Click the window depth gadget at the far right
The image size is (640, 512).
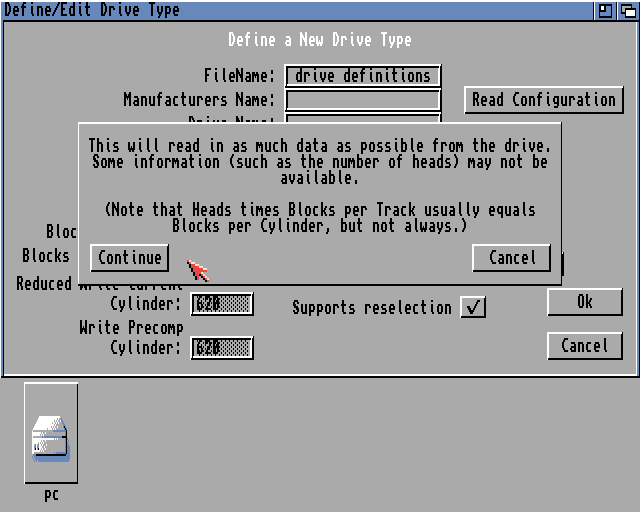(628, 10)
